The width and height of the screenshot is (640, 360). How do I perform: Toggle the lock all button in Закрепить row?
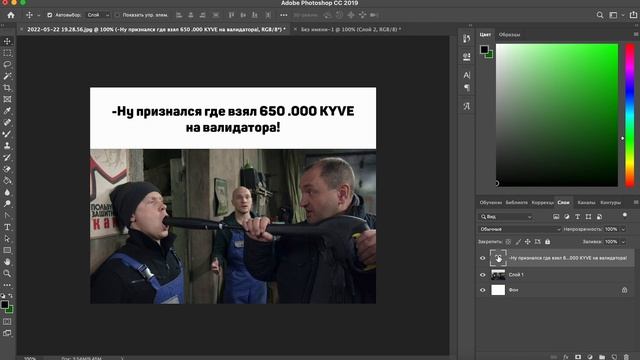click(x=547, y=242)
